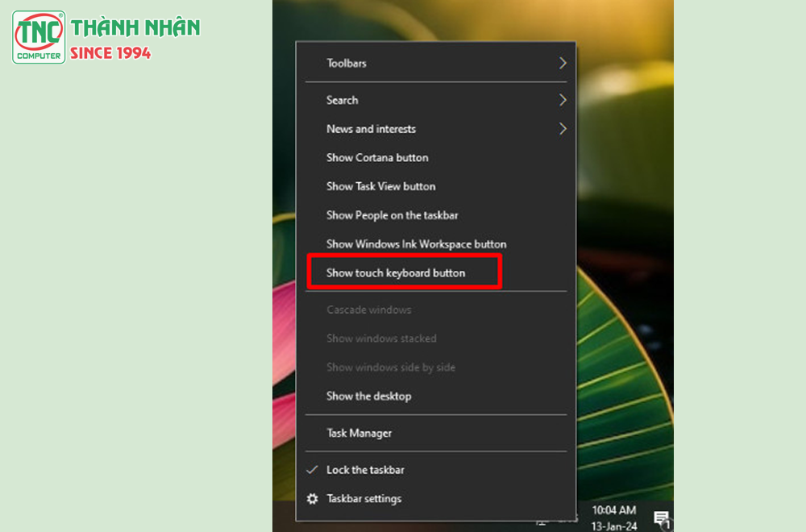The image size is (806, 532).
Task: Select Show Cortana button
Action: pyautogui.click(x=436, y=158)
